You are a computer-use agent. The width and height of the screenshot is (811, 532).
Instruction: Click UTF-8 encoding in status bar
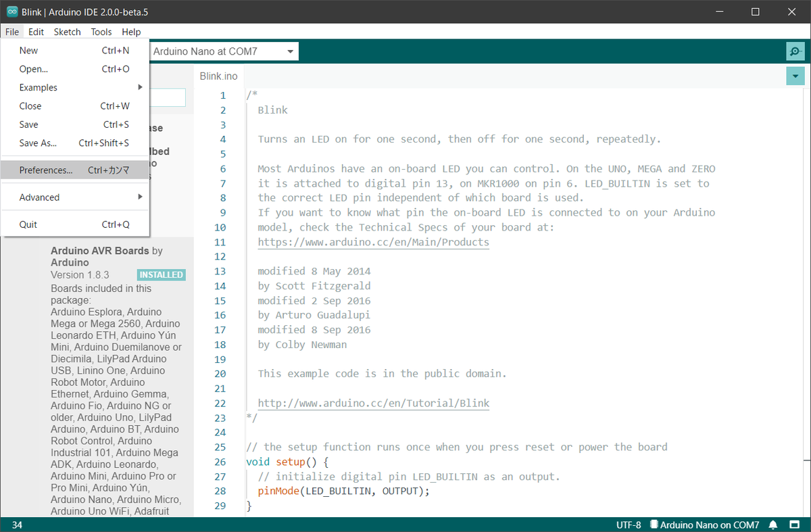(x=629, y=525)
